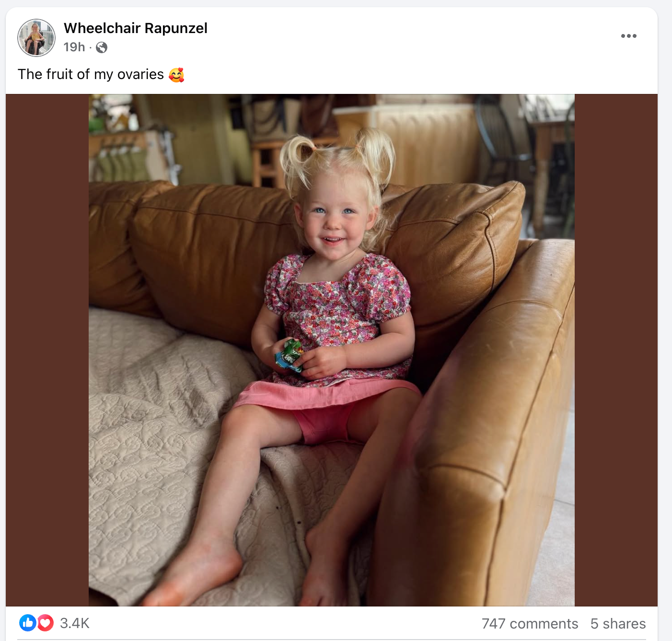The image size is (672, 641).
Task: Click the caption 'The fruit of my ovaries'
Action: point(91,75)
